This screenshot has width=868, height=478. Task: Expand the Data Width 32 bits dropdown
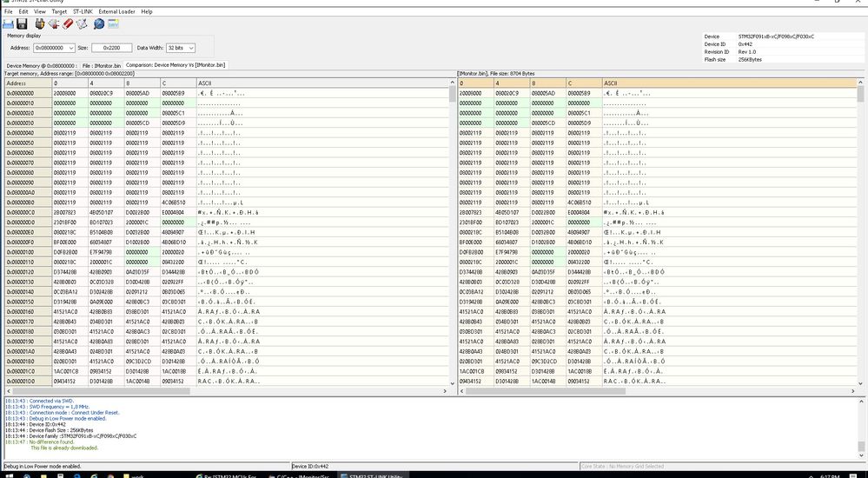pos(191,48)
